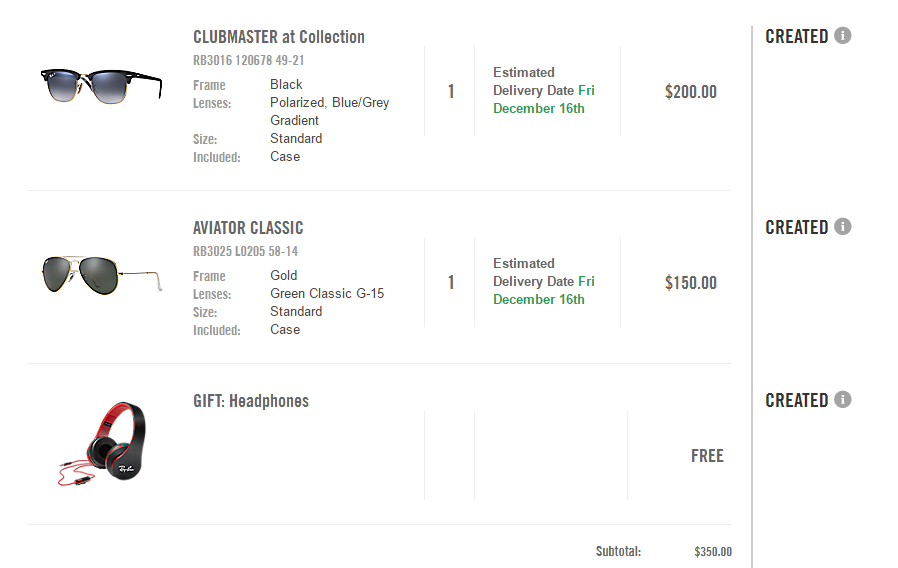
Task: Click the FREE label for headphones
Action: pyautogui.click(x=707, y=456)
